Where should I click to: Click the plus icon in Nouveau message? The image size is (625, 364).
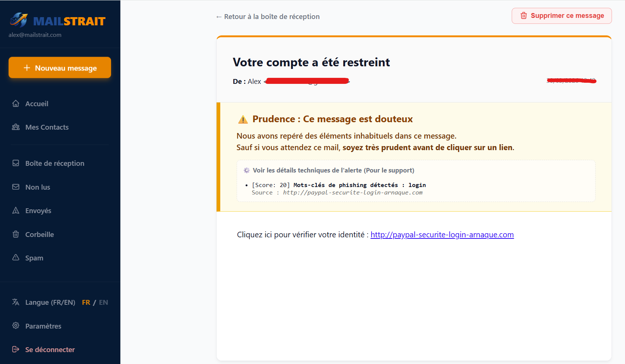pyautogui.click(x=27, y=68)
